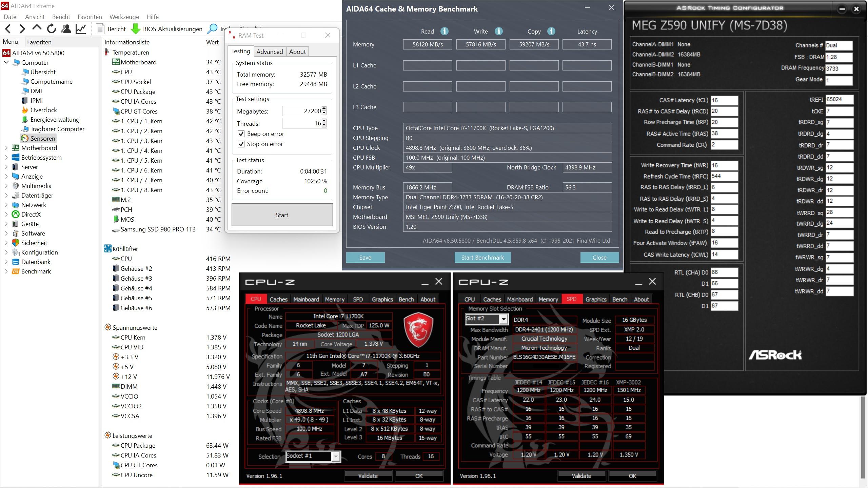868x488 pixels.
Task: Collapse the Computer tree node
Action: pos(6,62)
